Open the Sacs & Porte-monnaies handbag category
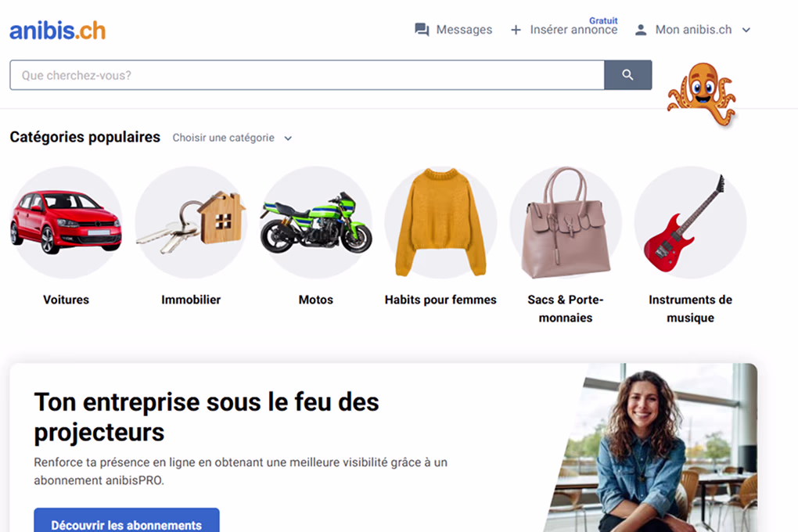The width and height of the screenshot is (798, 532). [x=566, y=222]
